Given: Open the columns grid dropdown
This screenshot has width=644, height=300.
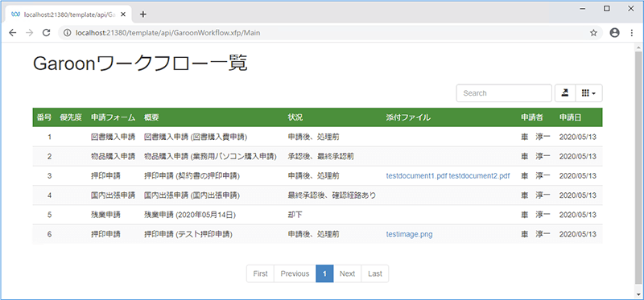Looking at the screenshot, I should click(x=589, y=93).
